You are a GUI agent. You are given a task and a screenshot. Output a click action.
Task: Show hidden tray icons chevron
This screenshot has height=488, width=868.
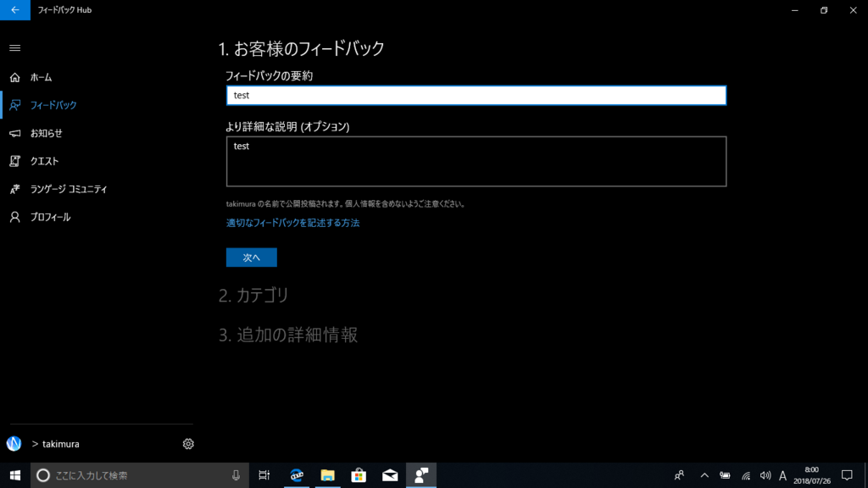tap(704, 475)
